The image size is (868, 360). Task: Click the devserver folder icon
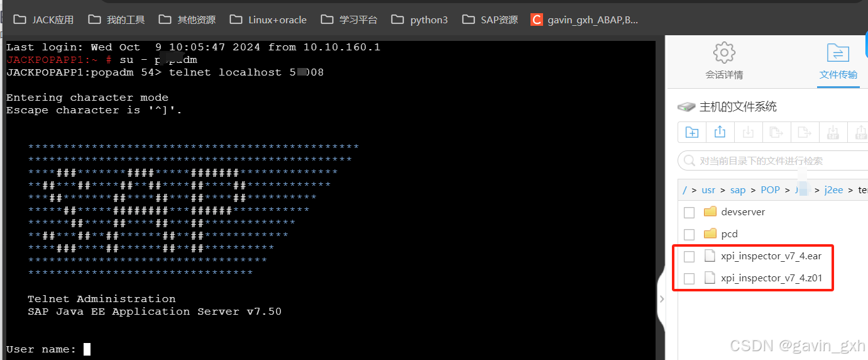(x=710, y=211)
